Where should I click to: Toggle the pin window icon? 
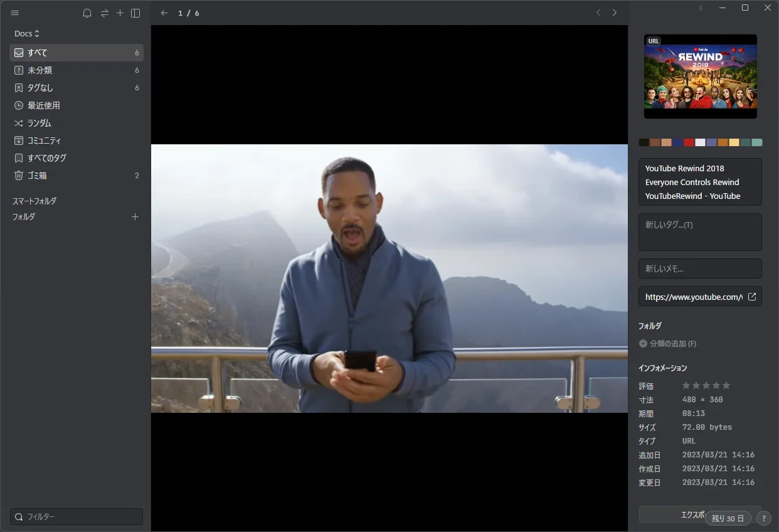point(701,8)
